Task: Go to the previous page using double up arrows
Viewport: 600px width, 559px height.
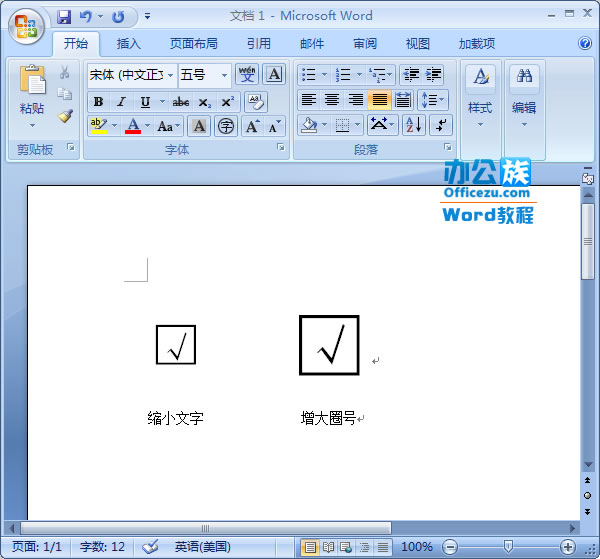Action: (x=587, y=480)
